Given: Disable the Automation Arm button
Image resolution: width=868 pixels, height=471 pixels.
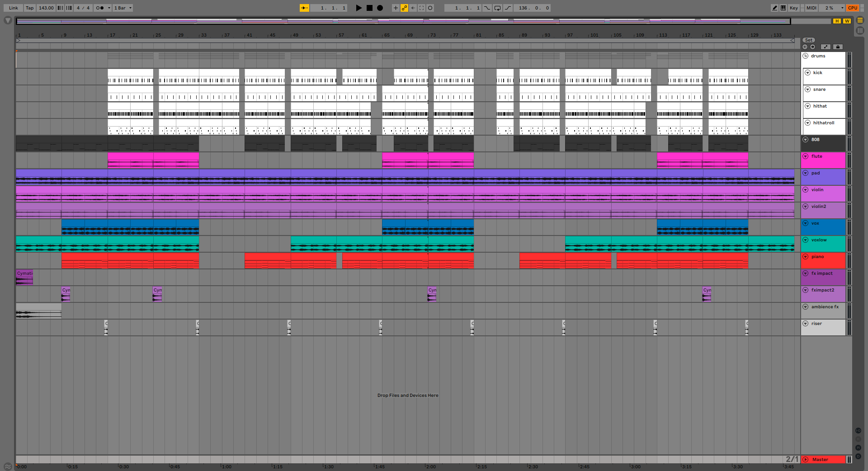Looking at the screenshot, I should (x=404, y=8).
